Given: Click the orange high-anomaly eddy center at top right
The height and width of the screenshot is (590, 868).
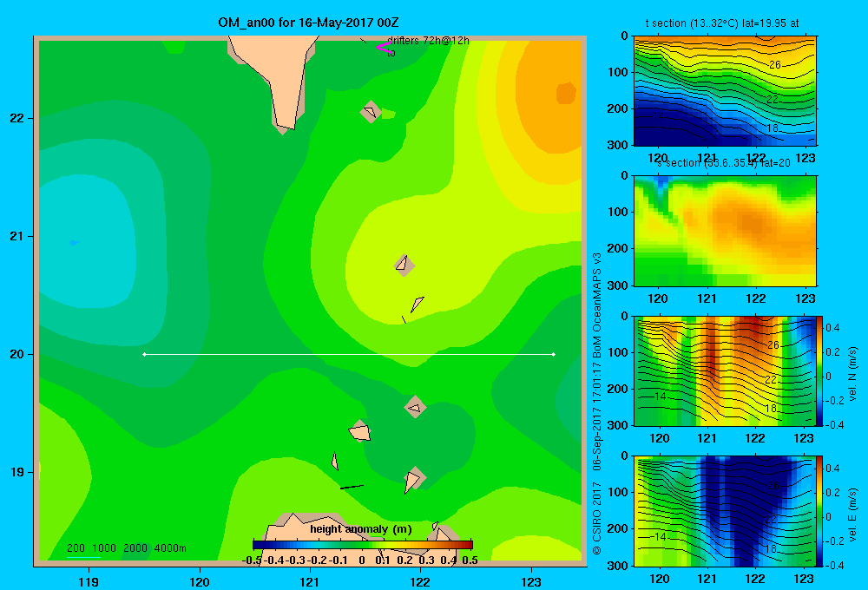Looking at the screenshot, I should coord(566,93).
